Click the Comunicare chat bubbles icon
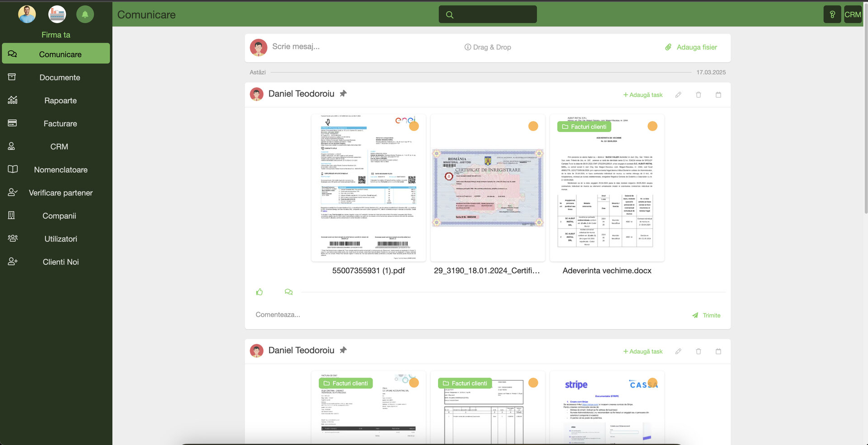The height and width of the screenshot is (445, 868). click(13, 54)
